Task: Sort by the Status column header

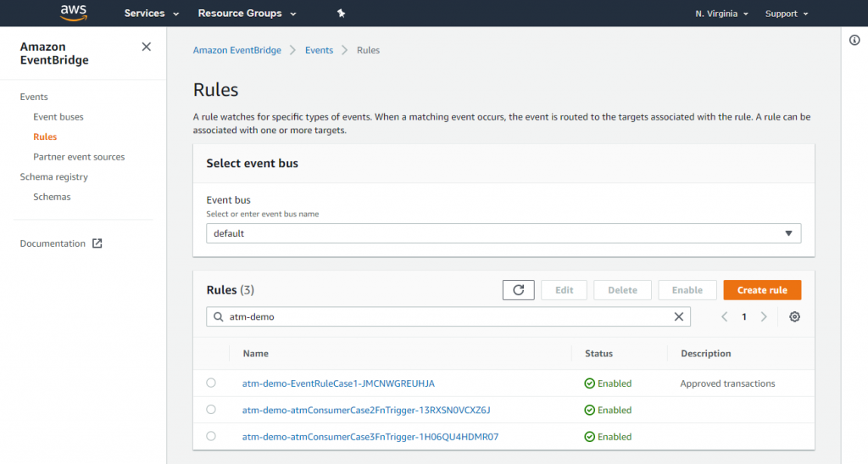Action: pos(599,353)
